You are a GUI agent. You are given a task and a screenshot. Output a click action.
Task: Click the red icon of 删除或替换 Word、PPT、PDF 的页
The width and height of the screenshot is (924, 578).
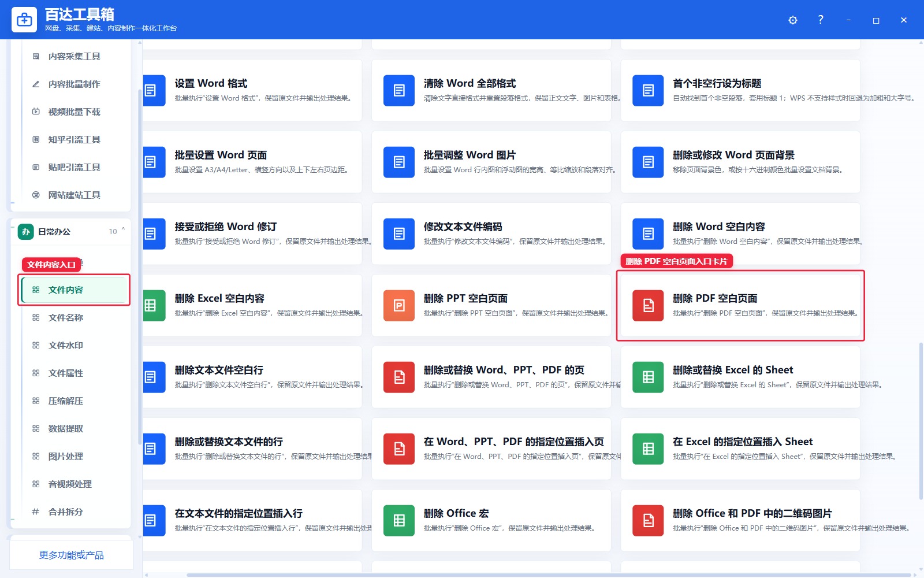pyautogui.click(x=399, y=377)
